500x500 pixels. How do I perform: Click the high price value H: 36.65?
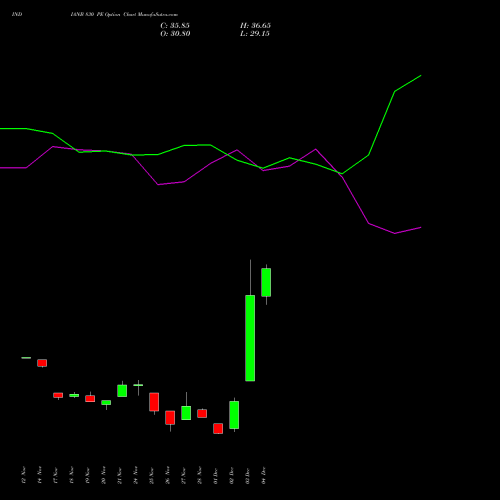pos(255,26)
